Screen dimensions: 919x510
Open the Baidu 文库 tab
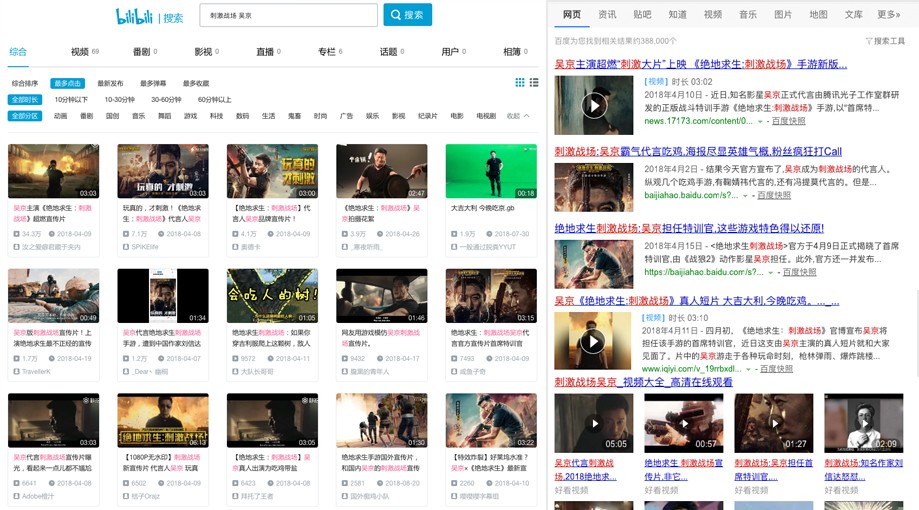pos(853,15)
